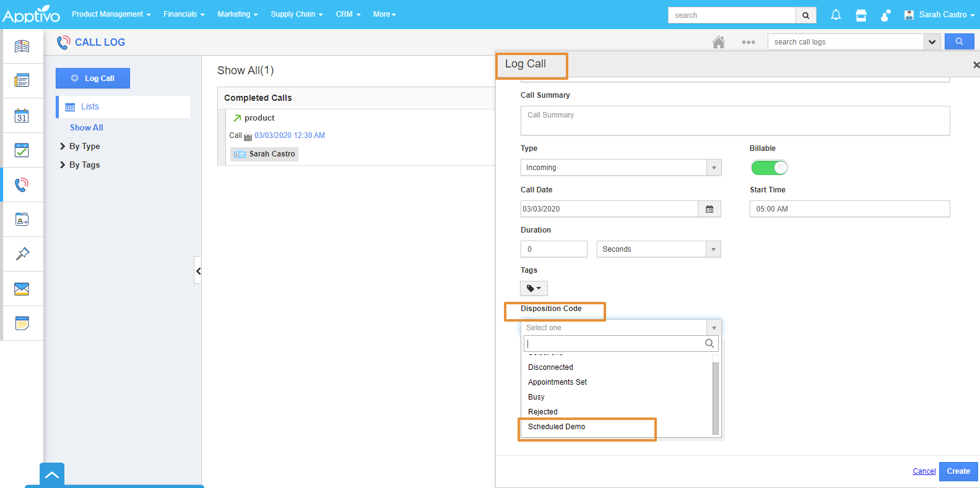Screen dimensions: 980x488
Task: Click the header search magnifier button
Action: coord(806,15)
